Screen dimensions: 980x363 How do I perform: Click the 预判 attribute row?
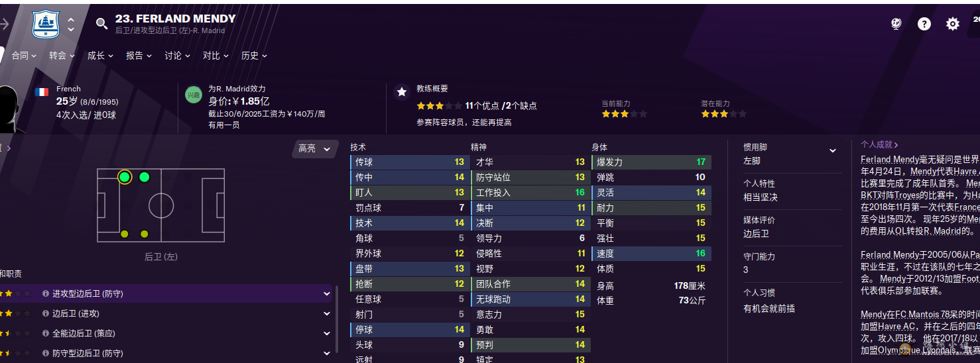click(x=530, y=345)
